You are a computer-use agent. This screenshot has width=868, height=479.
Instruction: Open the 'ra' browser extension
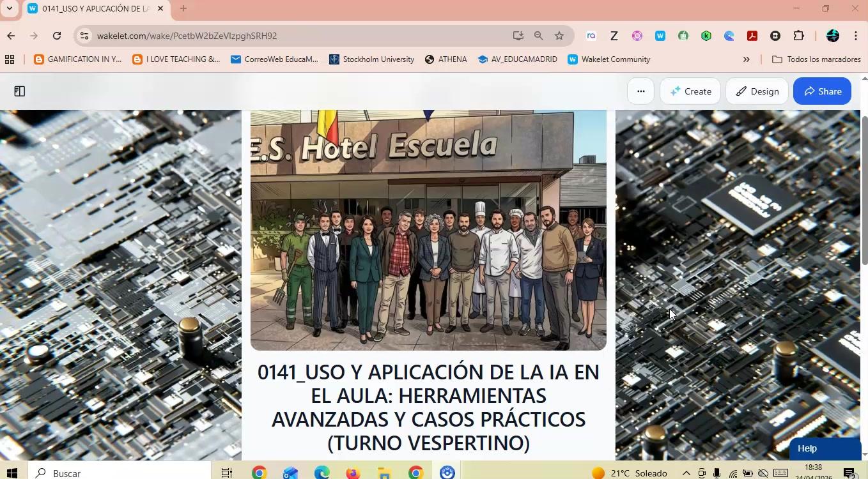click(x=591, y=36)
